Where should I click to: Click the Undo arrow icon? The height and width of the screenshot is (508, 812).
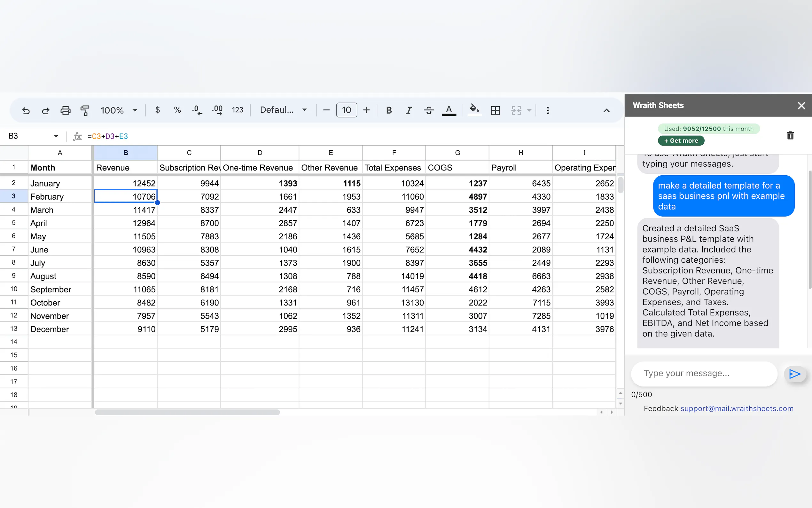(26, 110)
